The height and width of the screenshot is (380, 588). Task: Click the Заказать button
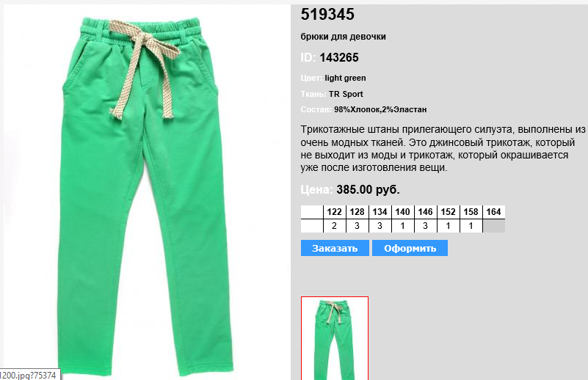335,248
